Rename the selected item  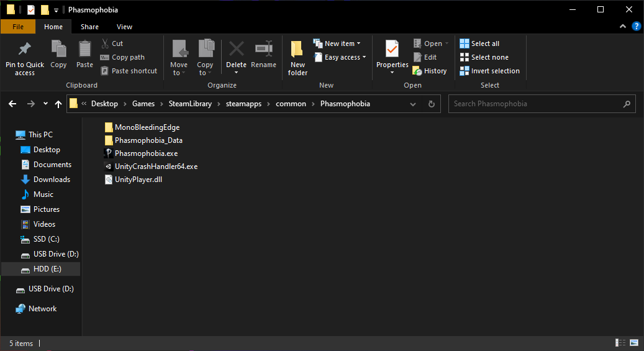pos(264,54)
